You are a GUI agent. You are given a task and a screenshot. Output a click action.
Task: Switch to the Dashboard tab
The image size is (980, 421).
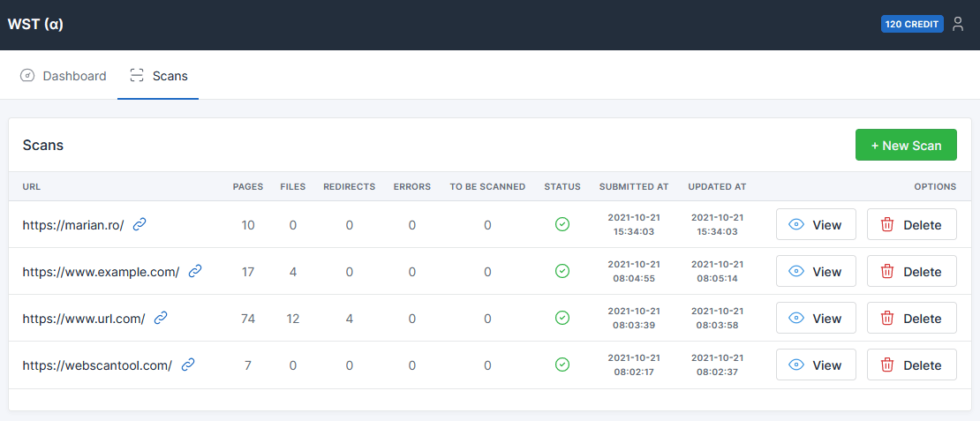[x=63, y=76]
